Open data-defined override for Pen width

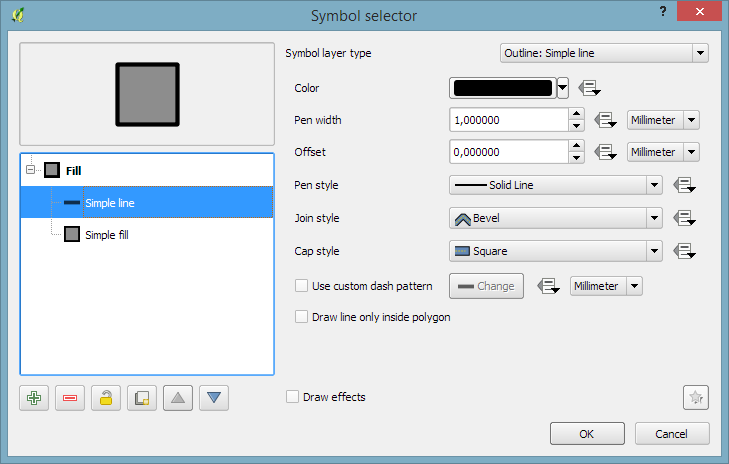[x=604, y=120]
